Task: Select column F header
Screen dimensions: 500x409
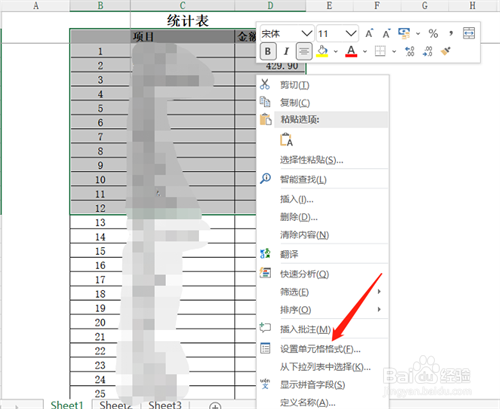Action: point(377,5)
